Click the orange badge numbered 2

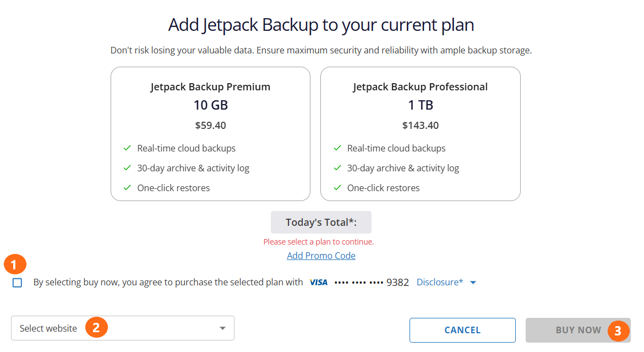point(97,327)
